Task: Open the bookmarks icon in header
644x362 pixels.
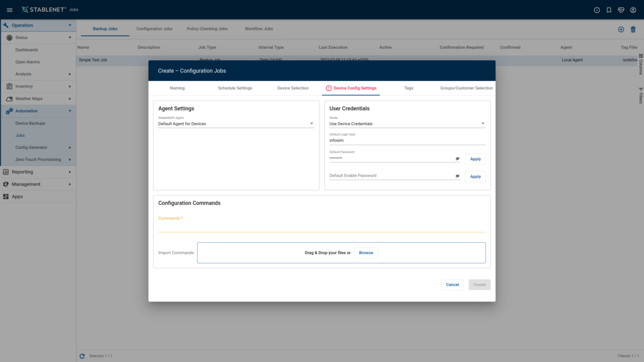Action: (x=609, y=10)
